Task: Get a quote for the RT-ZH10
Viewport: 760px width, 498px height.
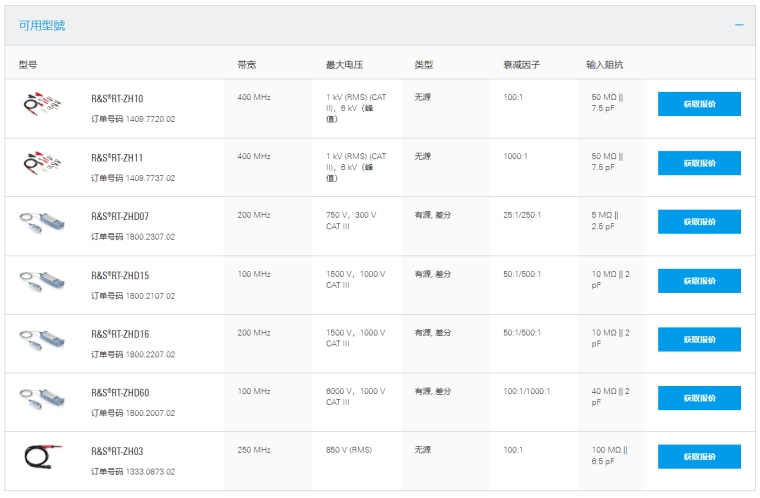Action: [x=699, y=104]
